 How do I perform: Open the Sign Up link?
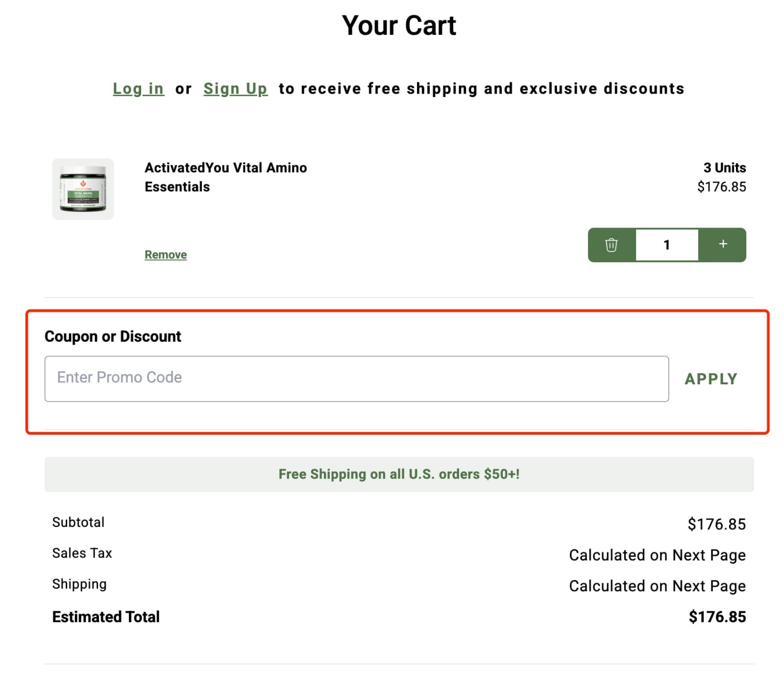point(236,89)
